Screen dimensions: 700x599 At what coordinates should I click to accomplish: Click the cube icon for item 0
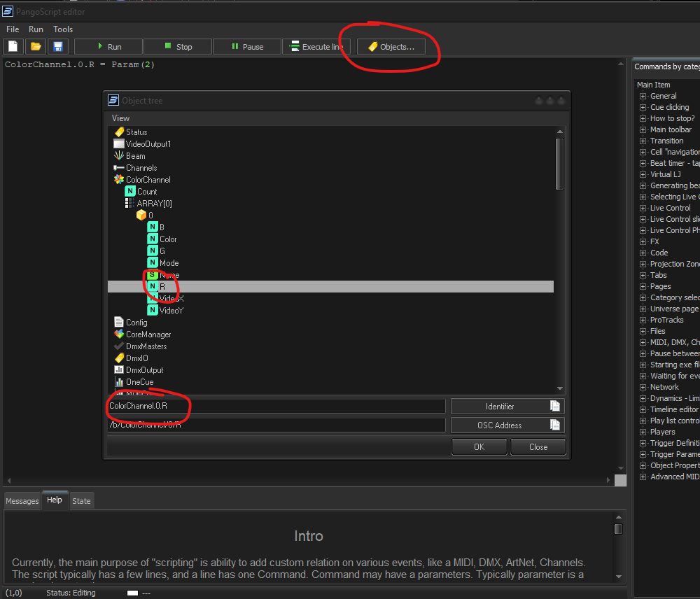coord(141,215)
